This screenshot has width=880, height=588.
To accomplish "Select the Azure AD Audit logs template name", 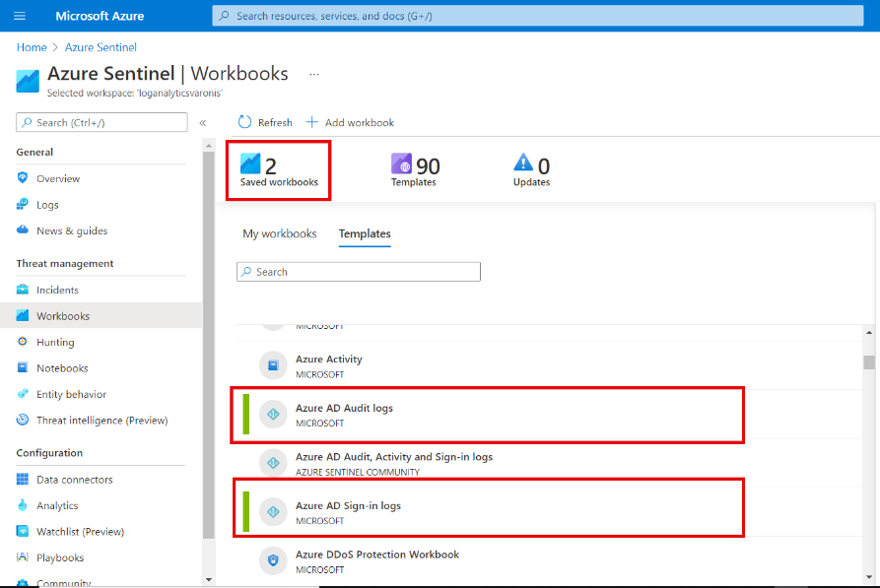I will (344, 408).
